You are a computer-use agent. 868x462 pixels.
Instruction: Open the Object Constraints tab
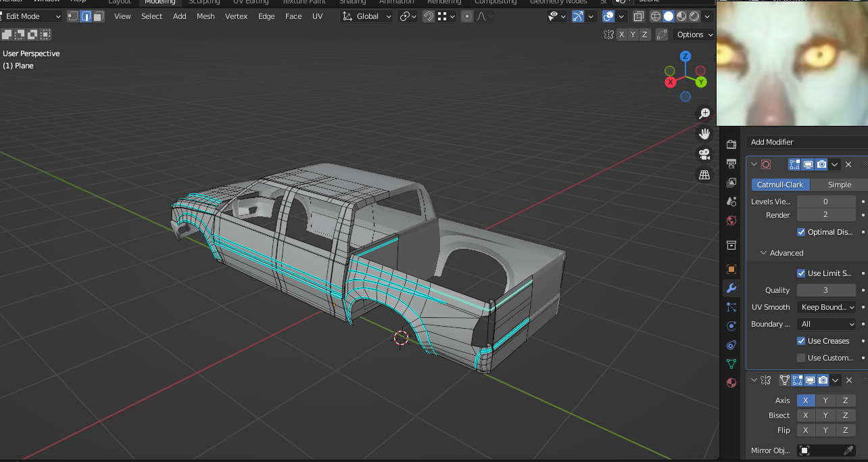(x=731, y=345)
